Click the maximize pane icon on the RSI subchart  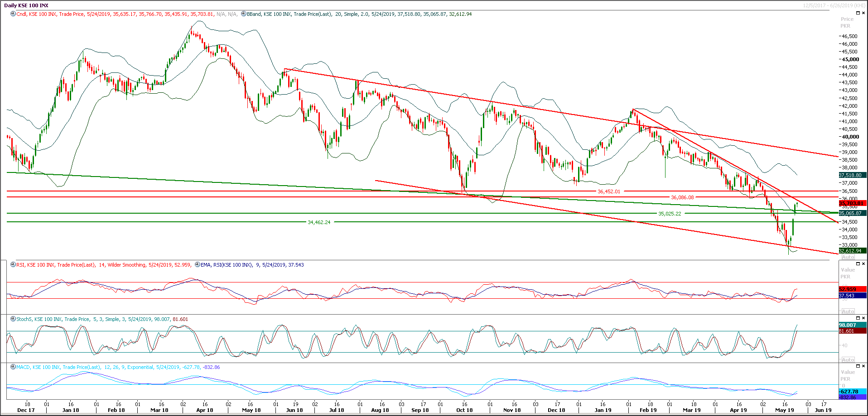(858, 263)
